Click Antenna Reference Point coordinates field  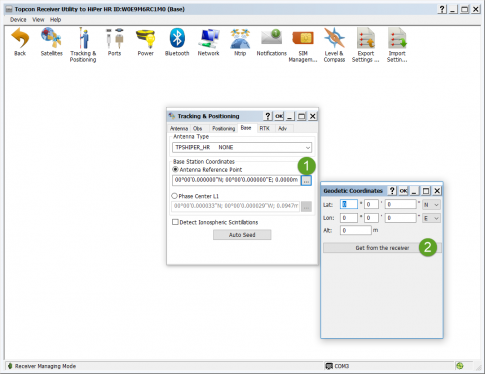pos(236,180)
